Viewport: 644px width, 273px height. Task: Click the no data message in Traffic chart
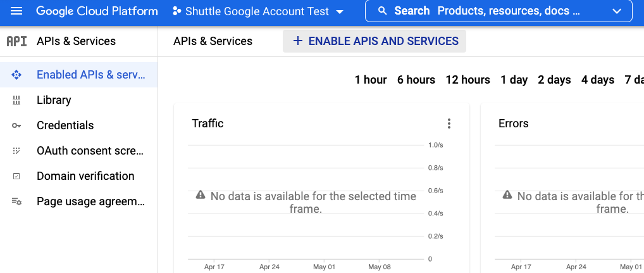(313, 202)
